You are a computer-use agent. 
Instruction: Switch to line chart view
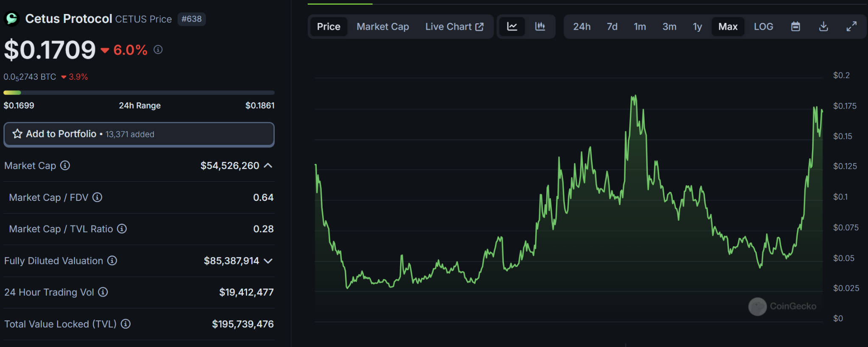(x=512, y=27)
